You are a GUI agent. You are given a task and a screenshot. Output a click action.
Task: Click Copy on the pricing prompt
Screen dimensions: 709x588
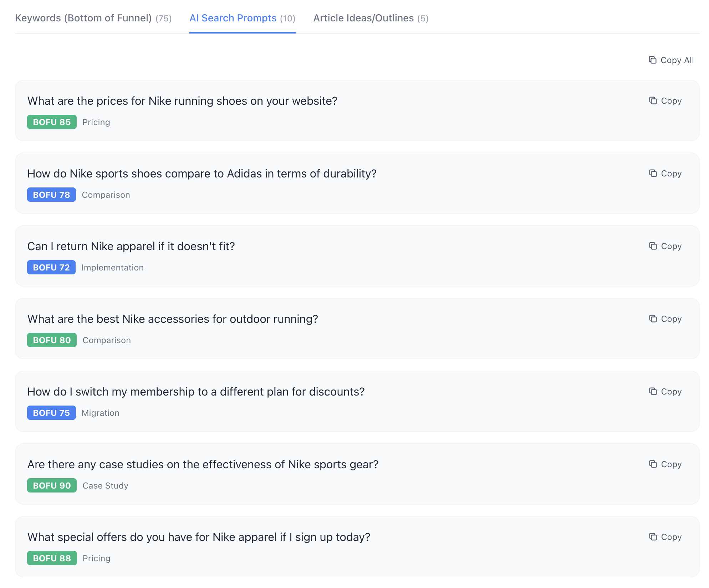click(x=670, y=101)
